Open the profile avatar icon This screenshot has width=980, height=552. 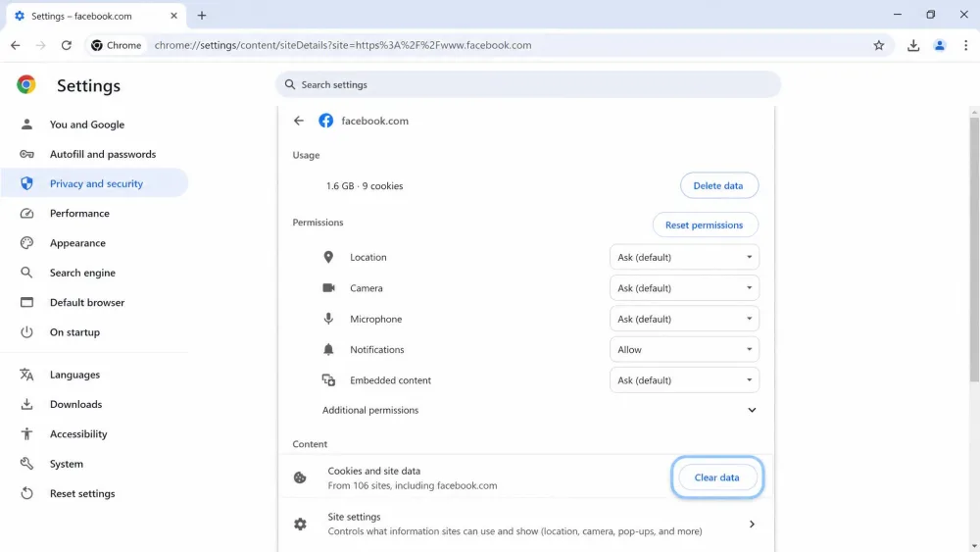pos(940,45)
